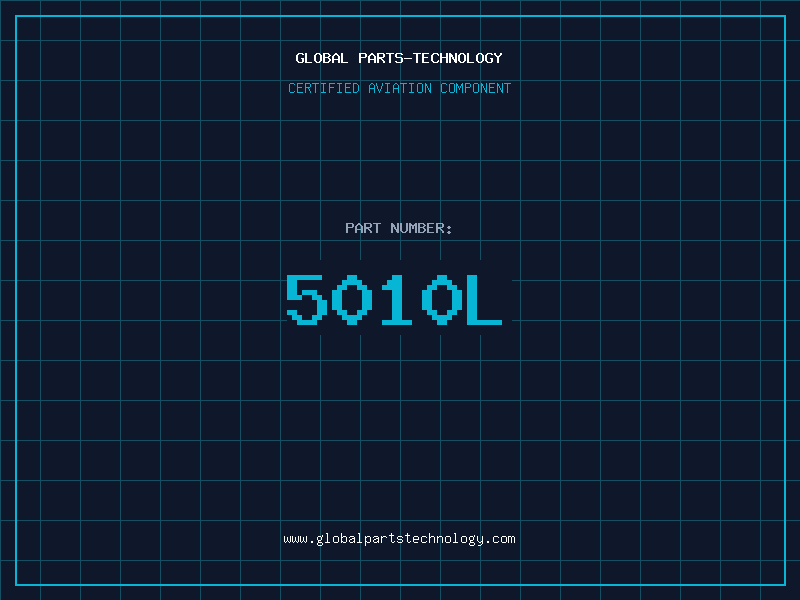Click the word GLOBAL in the title
The height and width of the screenshot is (600, 800).
coord(321,58)
